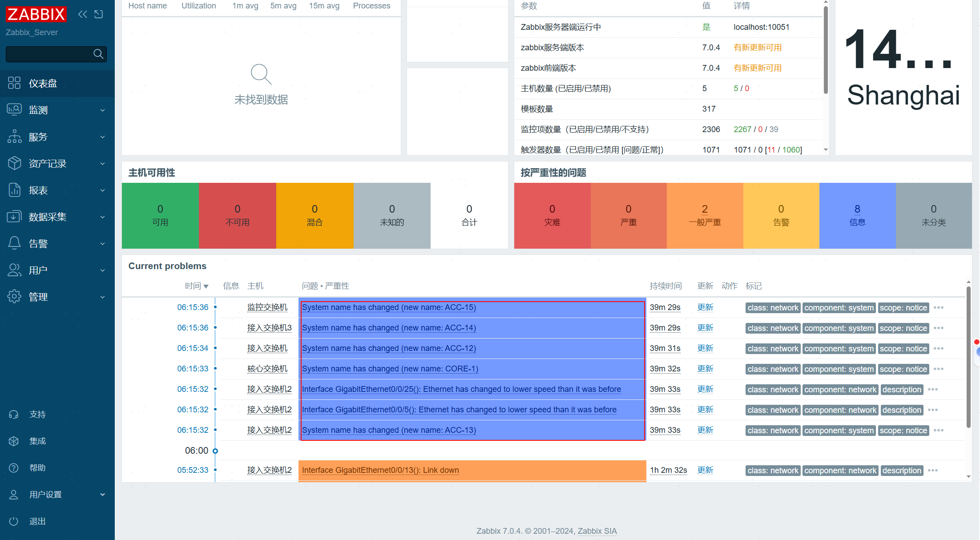The image size is (980, 540).
Task: Expand the 监测 menu chevron
Action: (x=103, y=110)
